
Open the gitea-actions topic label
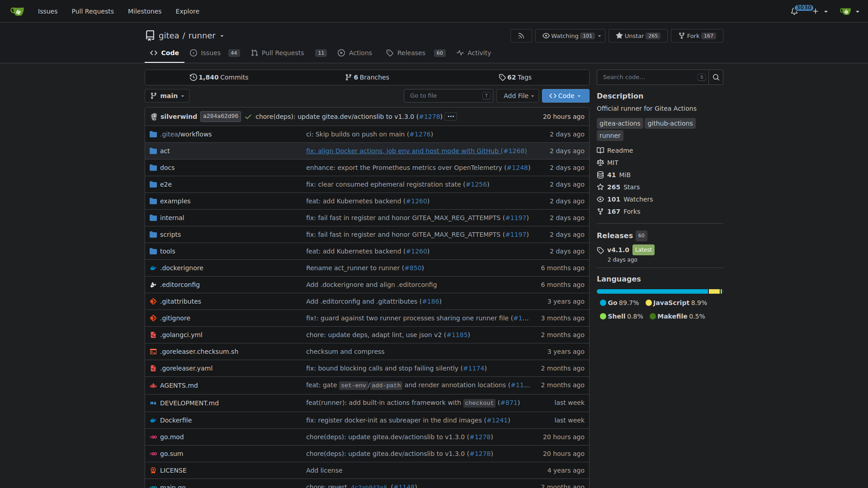pyautogui.click(x=620, y=123)
